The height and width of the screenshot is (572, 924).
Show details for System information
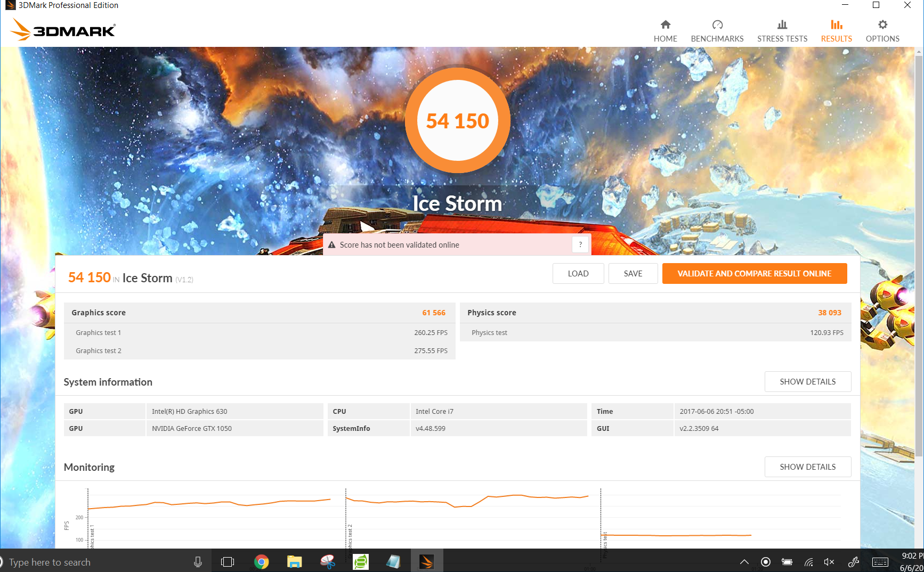point(808,381)
